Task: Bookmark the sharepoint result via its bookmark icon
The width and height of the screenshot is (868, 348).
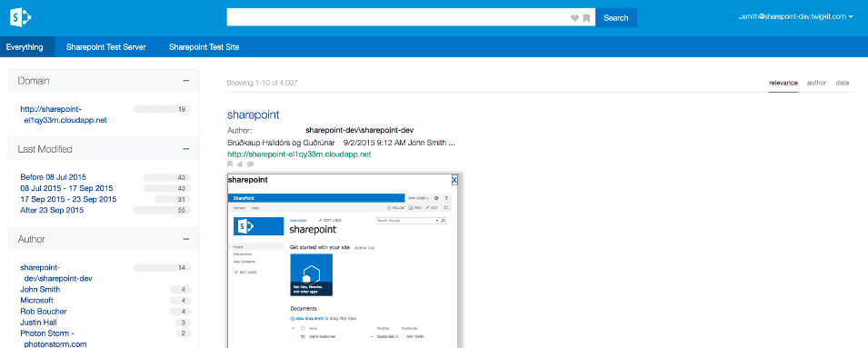Action: (230, 164)
